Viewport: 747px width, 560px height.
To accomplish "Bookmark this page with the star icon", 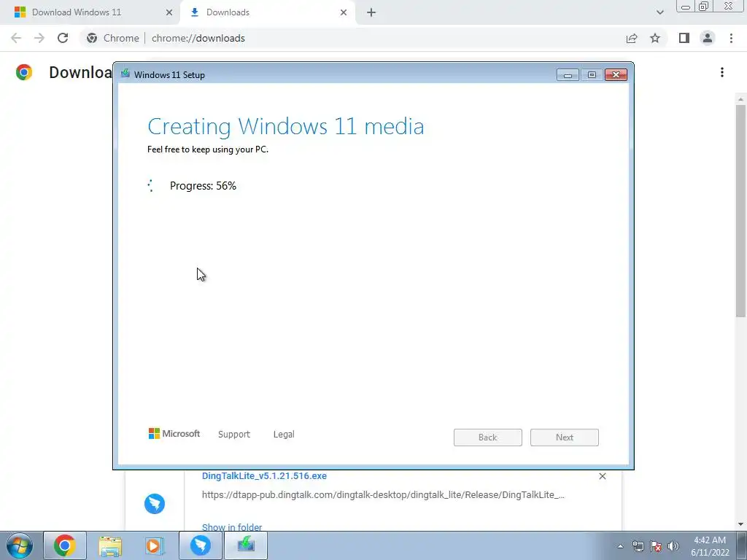I will click(655, 38).
